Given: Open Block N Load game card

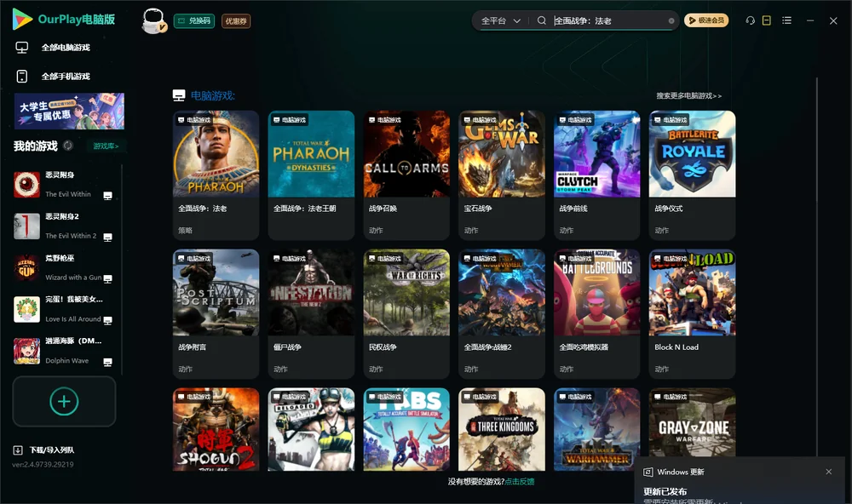Looking at the screenshot, I should tap(692, 314).
